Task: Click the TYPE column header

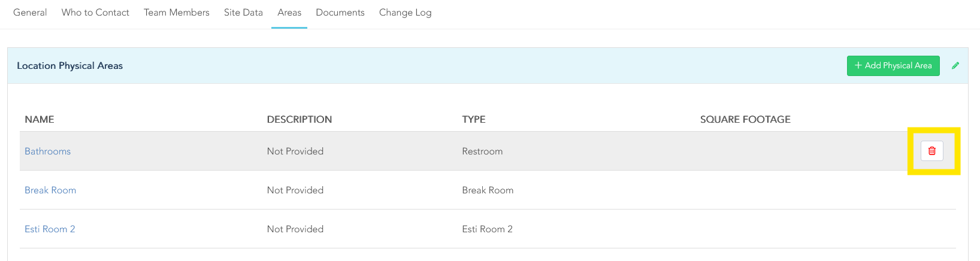Action: point(474,120)
